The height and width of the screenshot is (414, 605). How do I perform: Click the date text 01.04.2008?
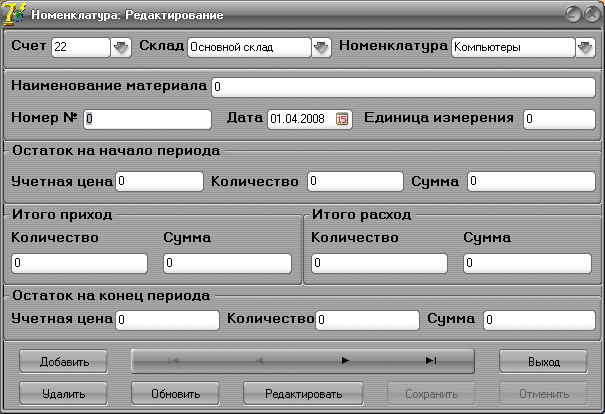tap(297, 119)
